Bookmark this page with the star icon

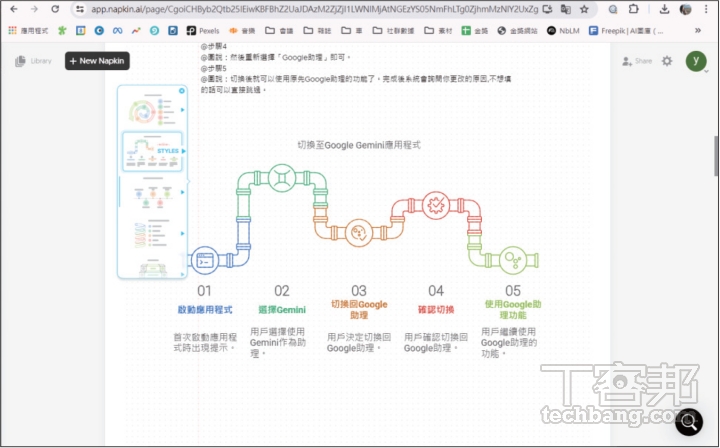click(584, 9)
